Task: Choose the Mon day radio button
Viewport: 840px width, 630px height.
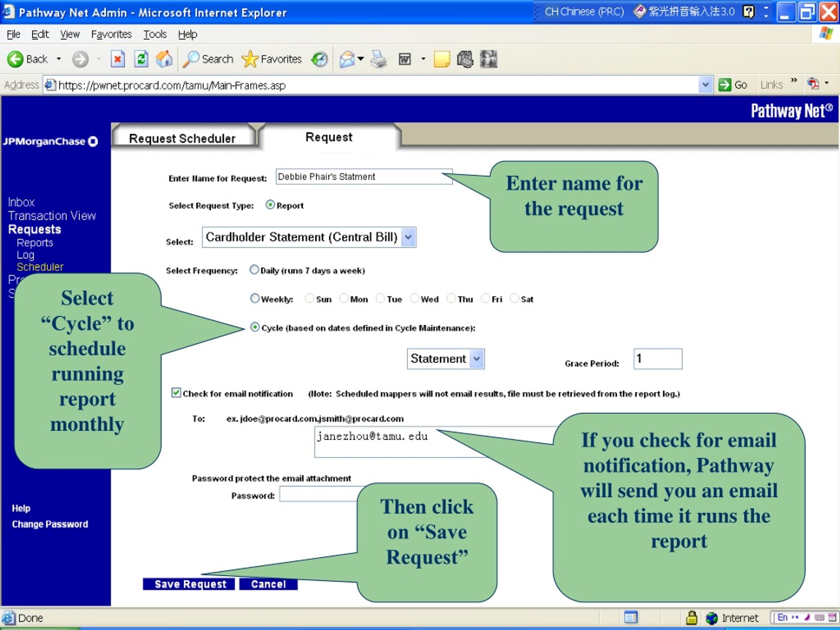Action: click(x=344, y=298)
